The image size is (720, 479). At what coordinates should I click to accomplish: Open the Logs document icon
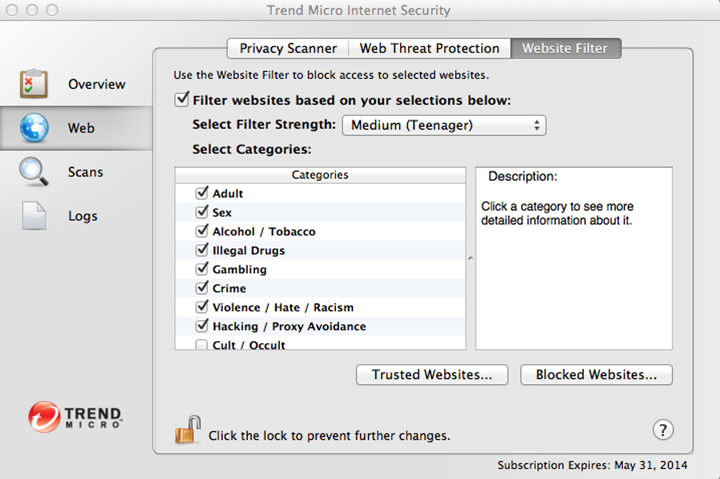34,216
